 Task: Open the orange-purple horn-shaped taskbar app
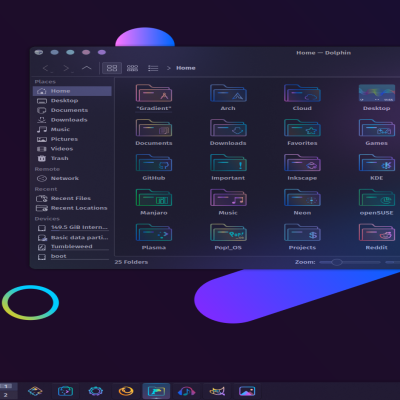pos(217,391)
